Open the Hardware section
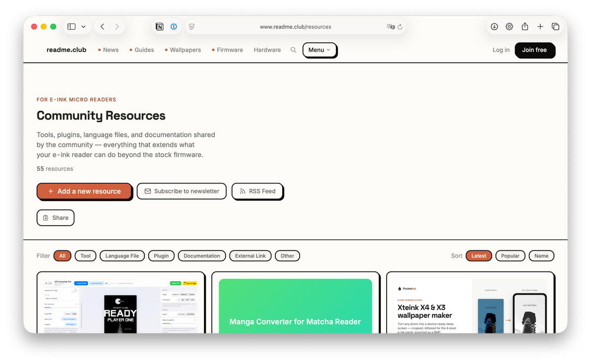591x364 pixels. tap(267, 50)
